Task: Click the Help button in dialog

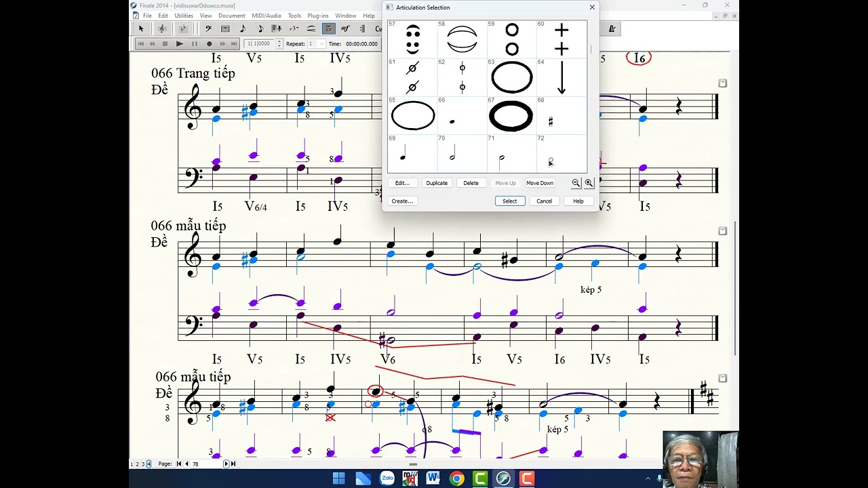Action: tap(578, 201)
